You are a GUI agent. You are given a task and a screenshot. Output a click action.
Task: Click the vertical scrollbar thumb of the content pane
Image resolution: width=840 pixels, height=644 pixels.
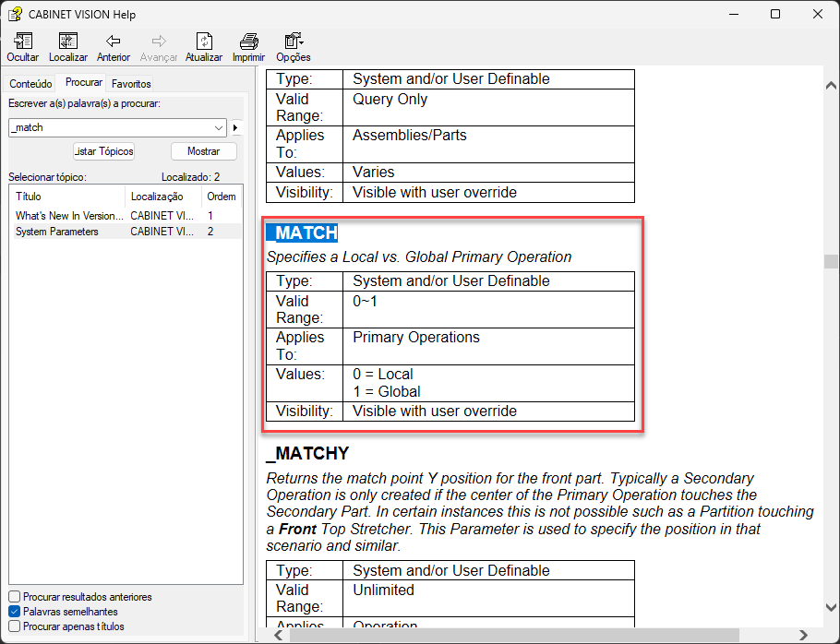point(831,261)
